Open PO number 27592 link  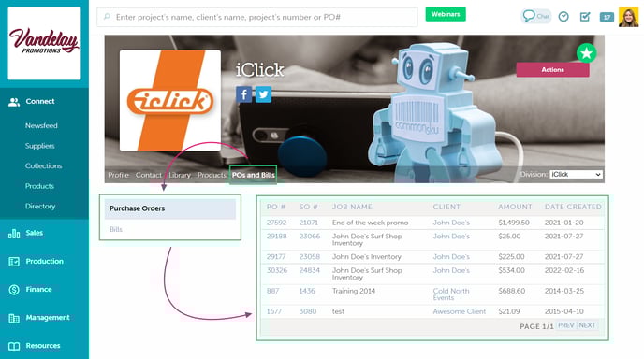point(276,223)
